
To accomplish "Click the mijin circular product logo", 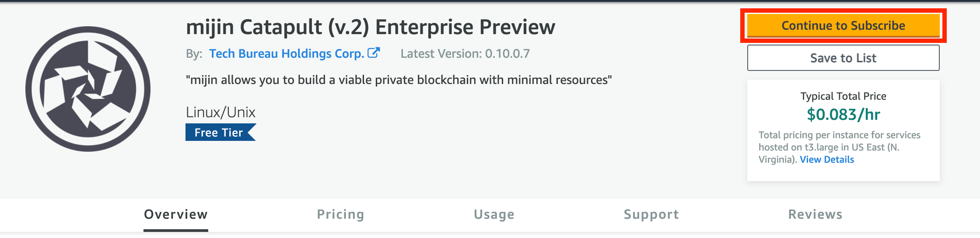I will click(x=88, y=89).
